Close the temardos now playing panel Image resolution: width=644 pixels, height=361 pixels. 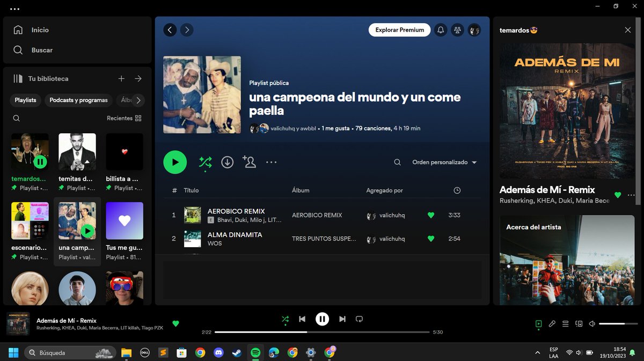coord(628,30)
